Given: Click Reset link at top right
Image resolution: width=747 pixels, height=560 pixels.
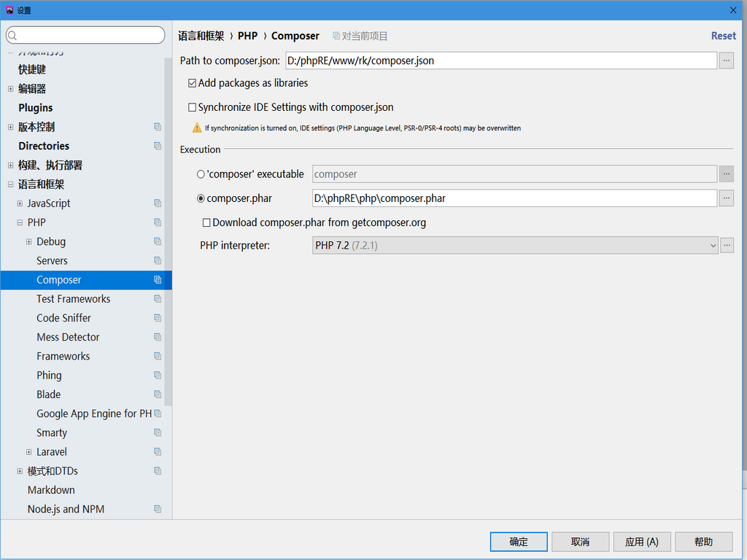Looking at the screenshot, I should click(723, 36).
